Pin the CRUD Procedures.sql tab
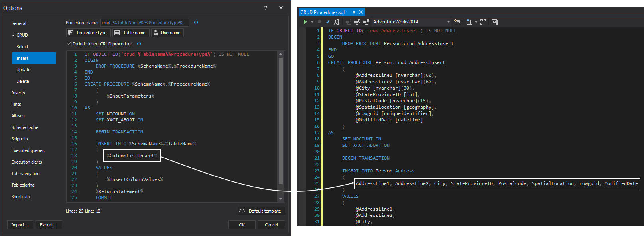The width and height of the screenshot is (644, 236). (x=353, y=12)
